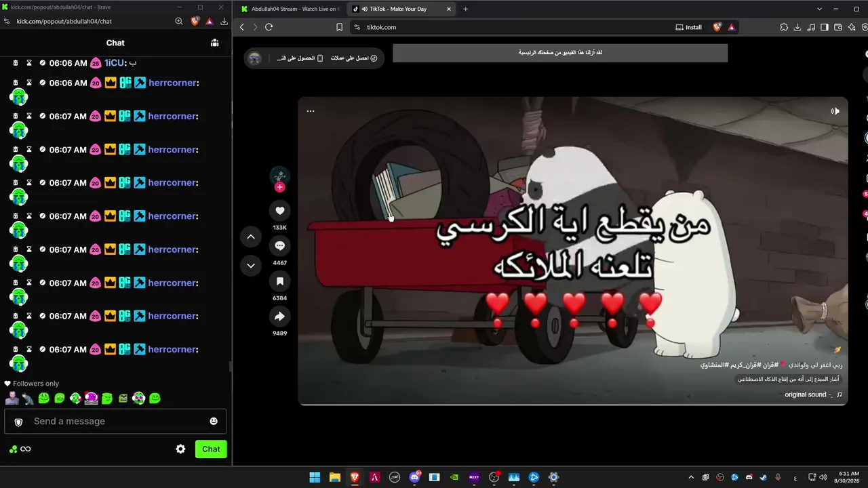
Task: Select the TikTok - Make Your Day tab
Action: coord(400,9)
